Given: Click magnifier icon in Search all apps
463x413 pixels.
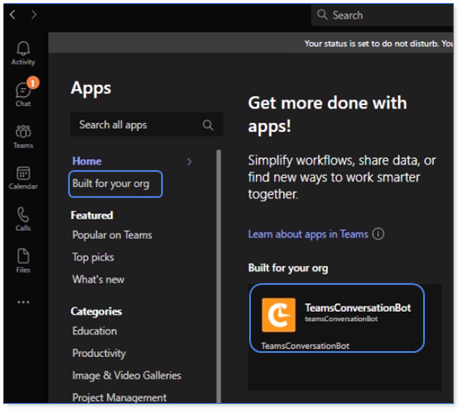Looking at the screenshot, I should pos(208,125).
